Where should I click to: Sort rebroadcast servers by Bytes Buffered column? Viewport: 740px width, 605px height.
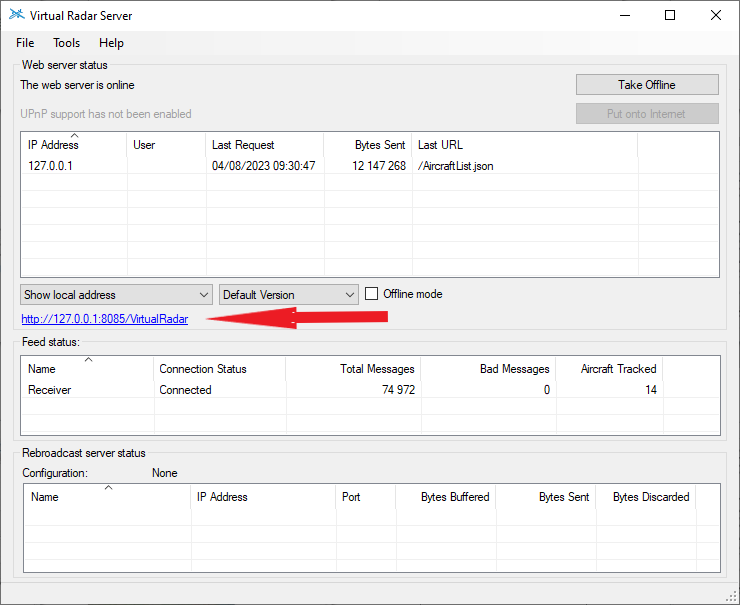coord(446,496)
